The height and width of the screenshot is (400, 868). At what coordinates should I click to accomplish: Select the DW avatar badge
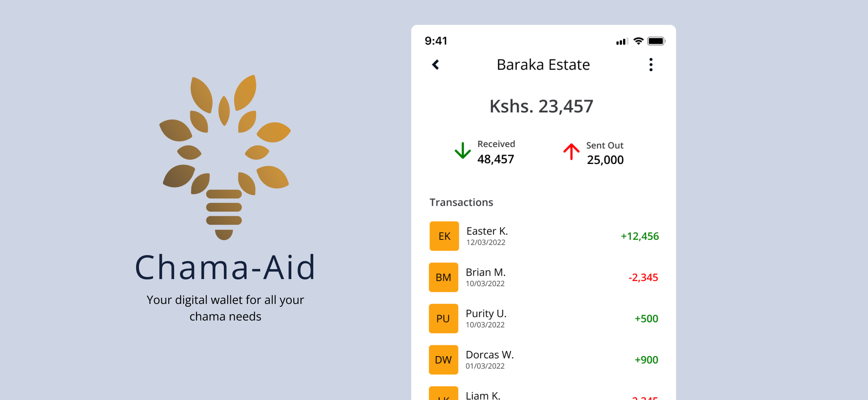(x=444, y=360)
